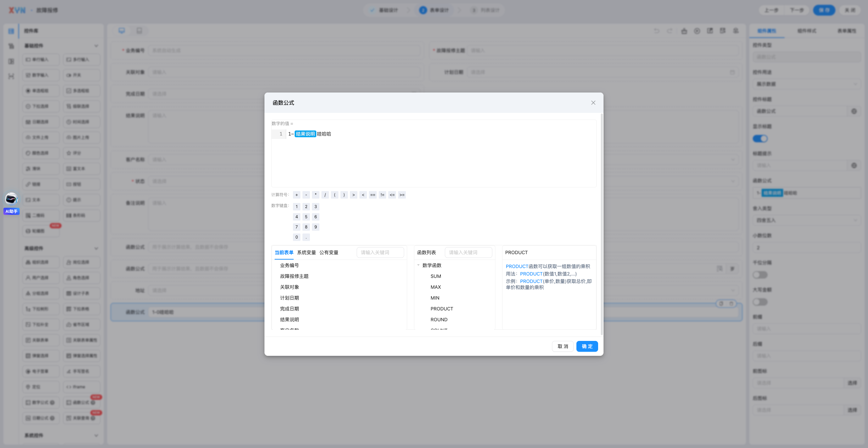Choose the SUM function
868x448 pixels.
pyautogui.click(x=436, y=276)
